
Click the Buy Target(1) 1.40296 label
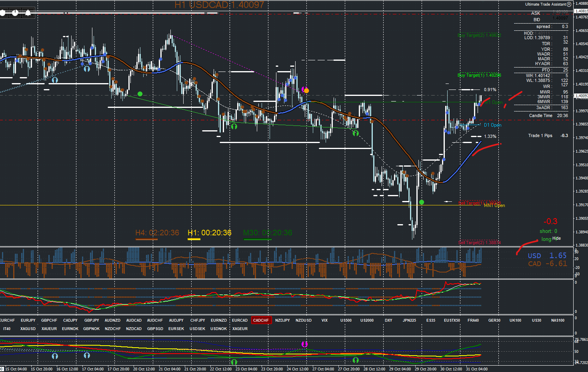point(479,75)
